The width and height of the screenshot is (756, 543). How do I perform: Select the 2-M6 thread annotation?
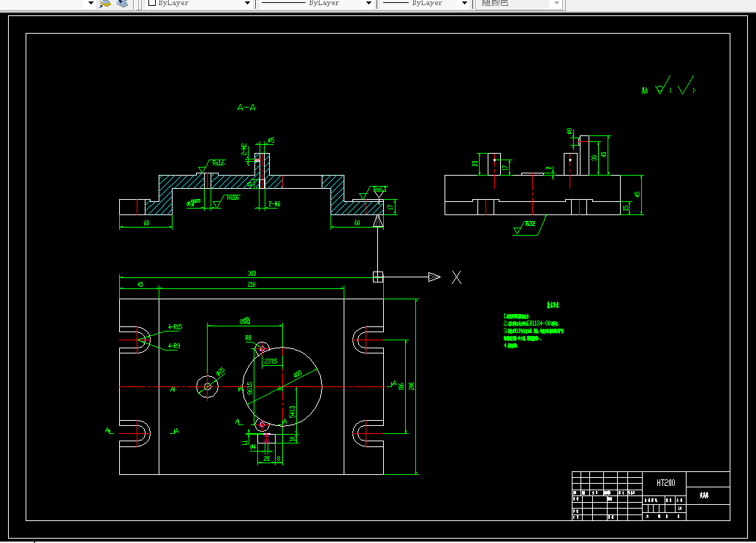coord(274,204)
